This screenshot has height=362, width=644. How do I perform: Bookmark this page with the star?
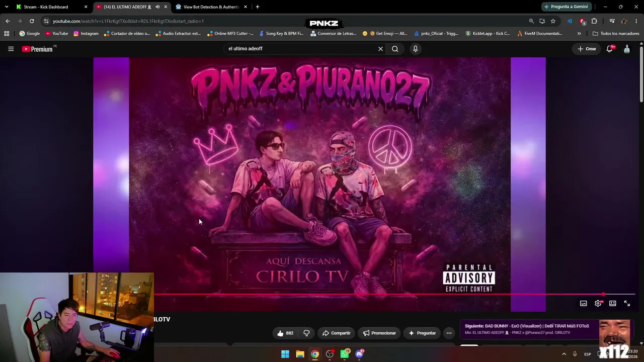click(553, 21)
